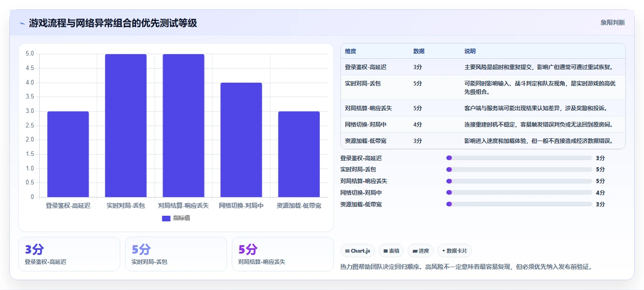Select the 进度 chip

[x=420, y=251]
